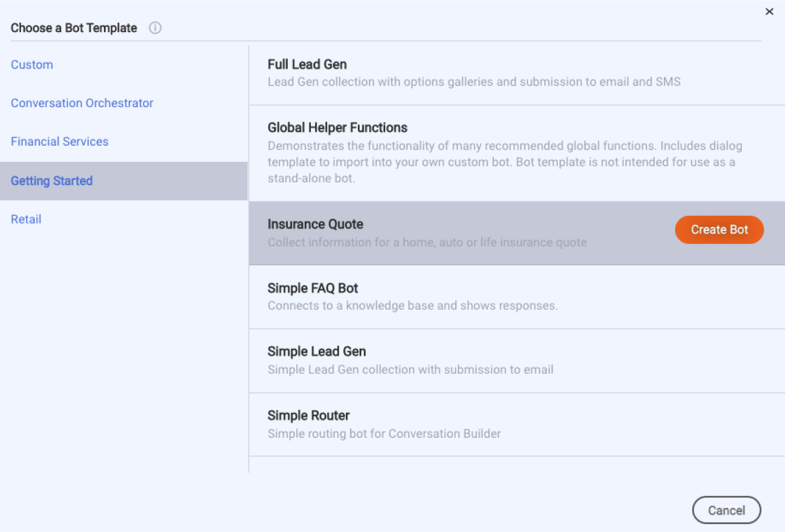This screenshot has height=532, width=785.
Task: Click the knowledge base description under Simple FAQ Bot
Action: pos(412,306)
